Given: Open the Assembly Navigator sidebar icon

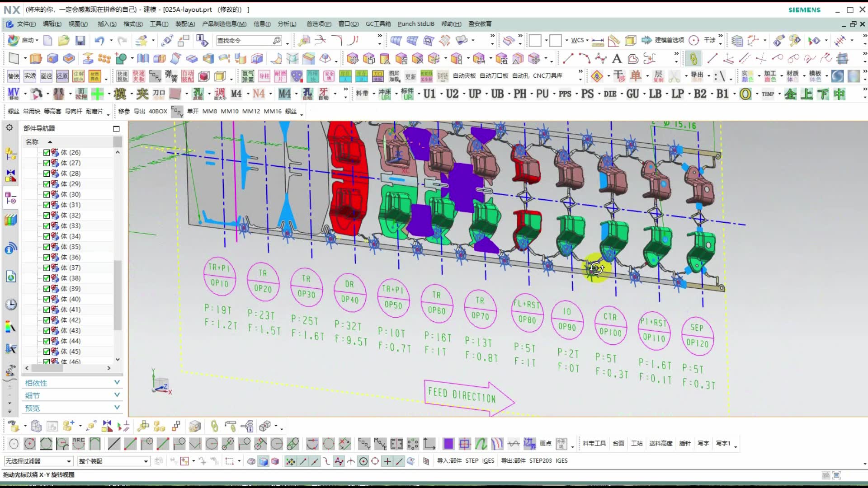Looking at the screenshot, I should (11, 154).
